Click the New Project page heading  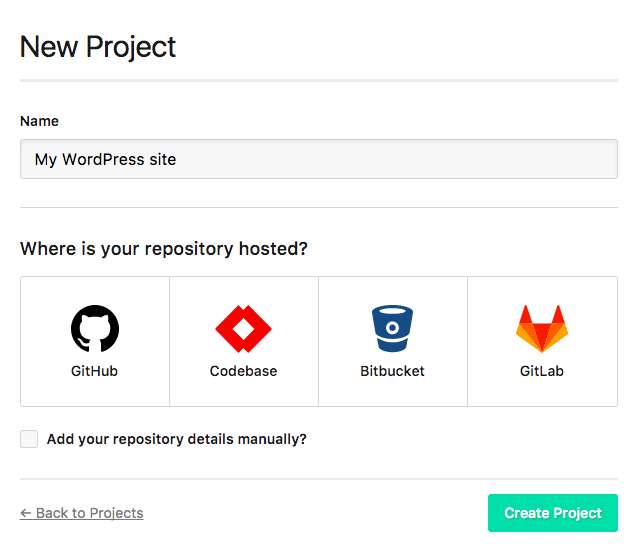98,47
